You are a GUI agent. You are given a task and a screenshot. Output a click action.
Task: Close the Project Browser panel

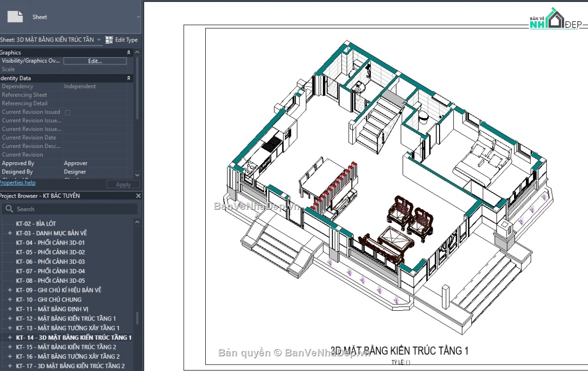coord(138,196)
